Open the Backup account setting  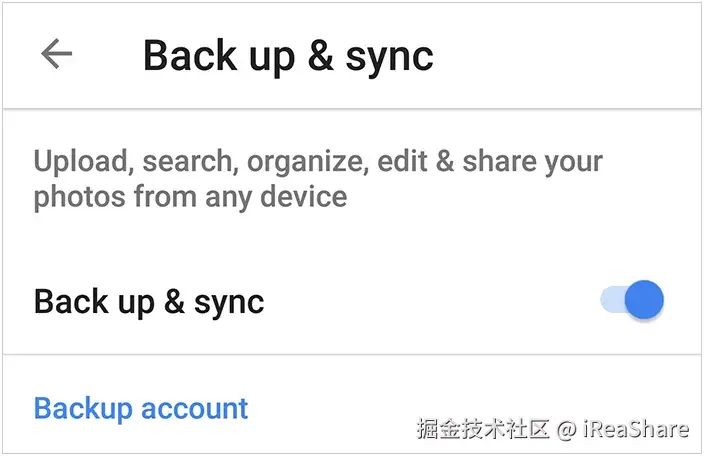tap(141, 408)
